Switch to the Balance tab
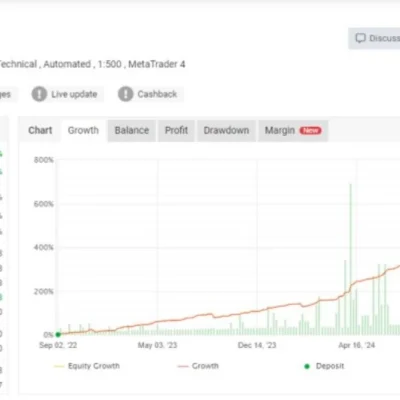This screenshot has height=400, width=400. coord(132,130)
